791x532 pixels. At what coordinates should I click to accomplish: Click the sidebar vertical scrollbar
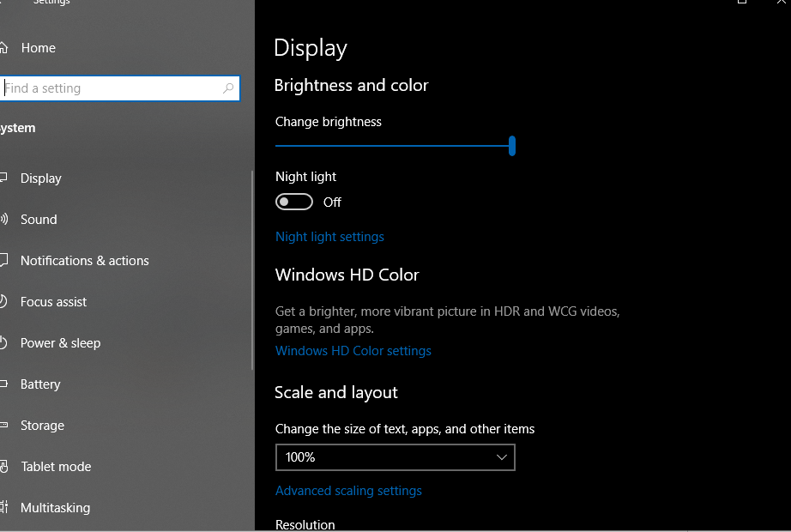(x=252, y=270)
